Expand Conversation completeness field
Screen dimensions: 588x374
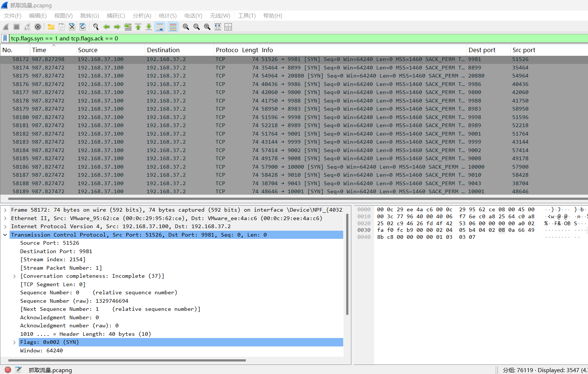pyautogui.click(x=14, y=276)
